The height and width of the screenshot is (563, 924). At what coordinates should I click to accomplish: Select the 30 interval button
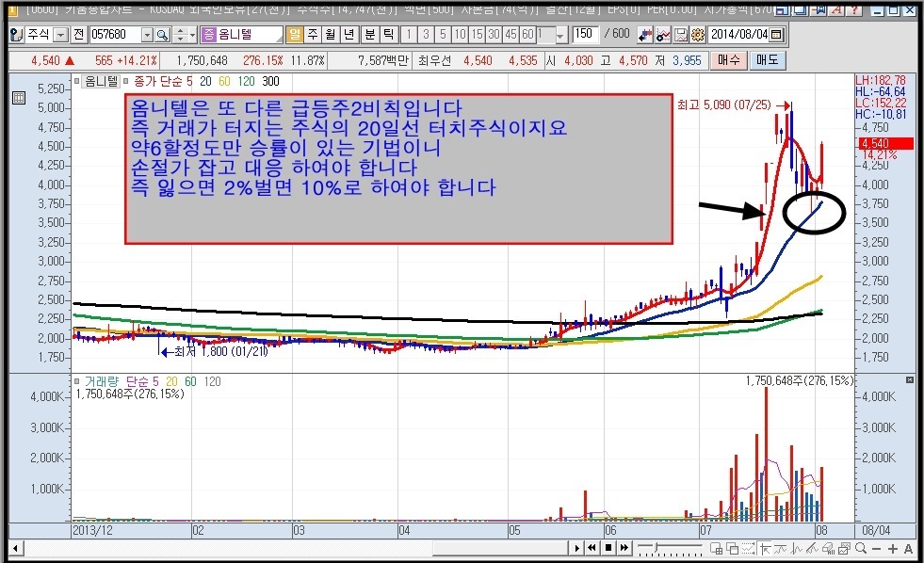494,35
